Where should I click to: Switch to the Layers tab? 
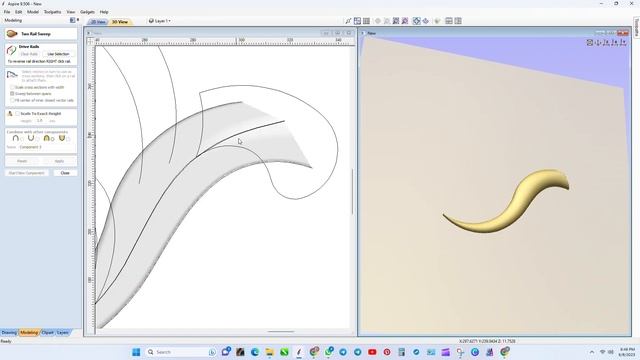click(62, 333)
